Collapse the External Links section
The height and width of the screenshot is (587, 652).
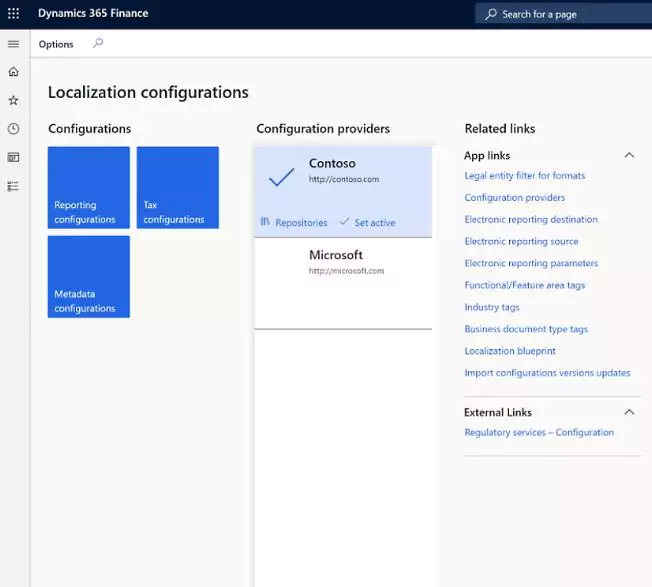629,412
